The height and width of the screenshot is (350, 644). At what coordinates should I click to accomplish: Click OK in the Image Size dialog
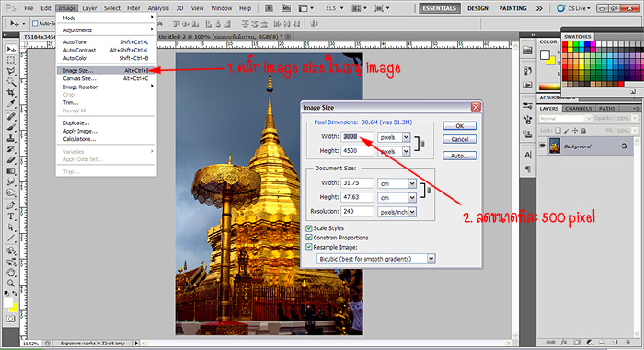460,126
